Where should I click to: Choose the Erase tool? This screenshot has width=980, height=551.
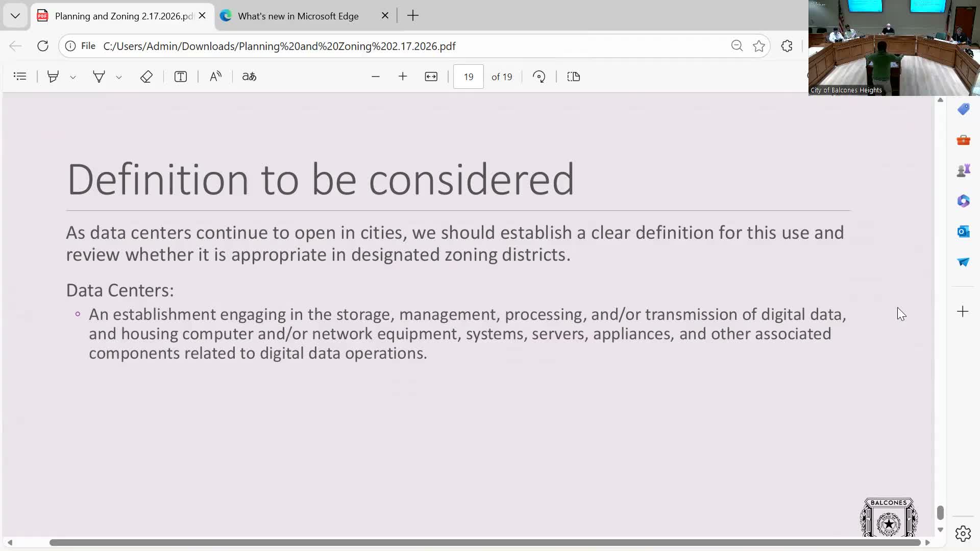[146, 77]
